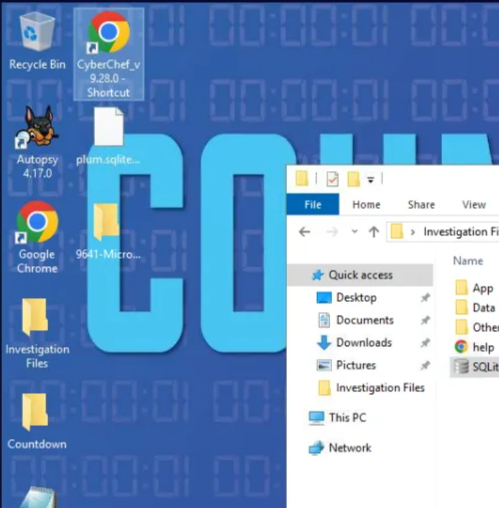
Task: Open Desktop in Quick access
Action: (x=356, y=297)
